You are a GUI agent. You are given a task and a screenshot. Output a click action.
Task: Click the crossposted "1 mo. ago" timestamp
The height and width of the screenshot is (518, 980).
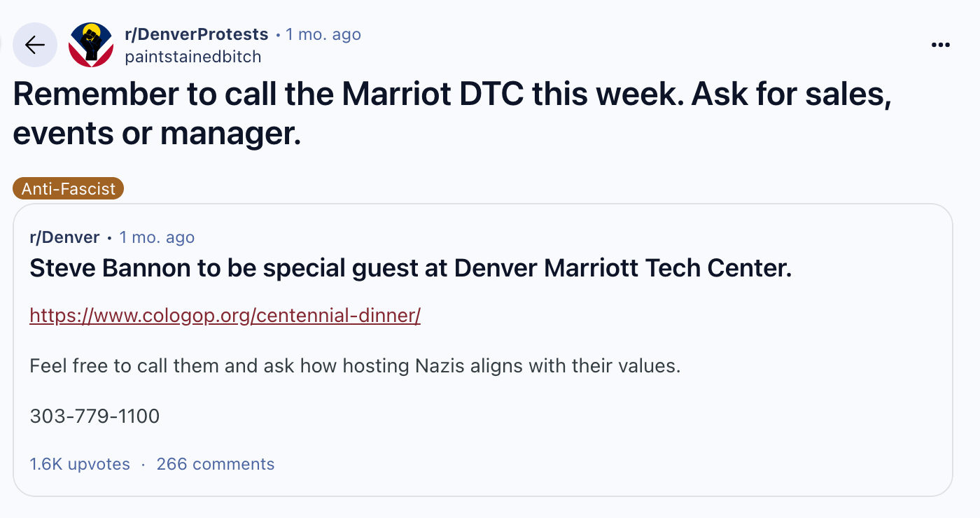[x=157, y=237]
